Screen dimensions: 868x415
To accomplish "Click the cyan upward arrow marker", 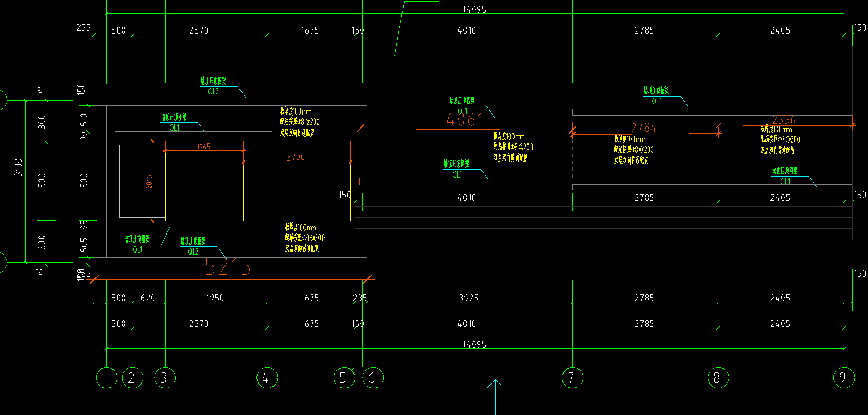I will click(x=495, y=396).
